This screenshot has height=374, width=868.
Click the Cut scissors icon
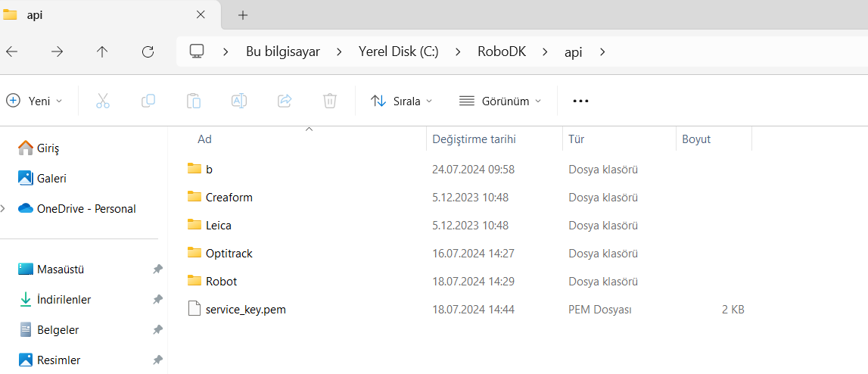[103, 101]
